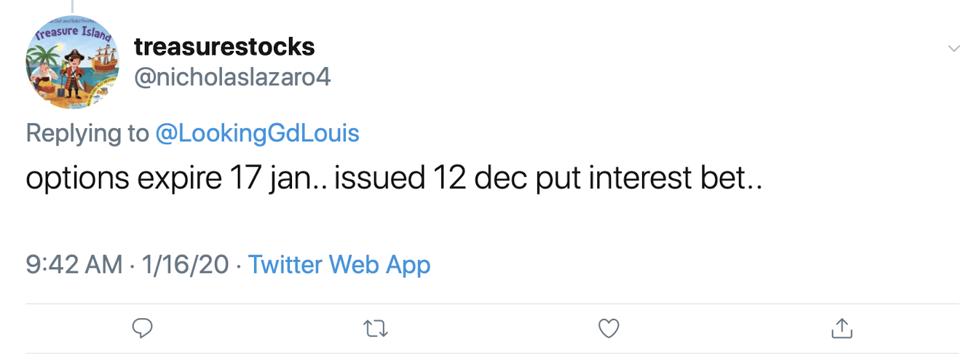The image size is (980, 361).
Task: Expand the tweet options chevron menu
Action: pyautogui.click(x=954, y=49)
